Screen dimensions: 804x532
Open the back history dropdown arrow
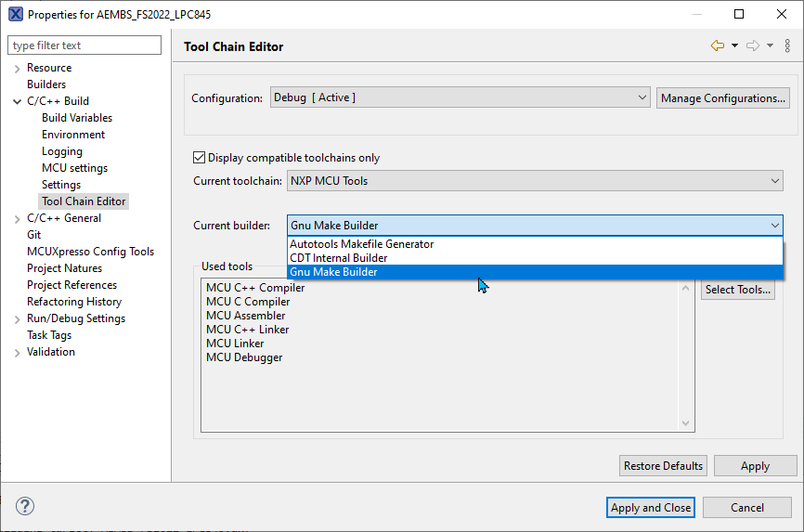(x=734, y=45)
